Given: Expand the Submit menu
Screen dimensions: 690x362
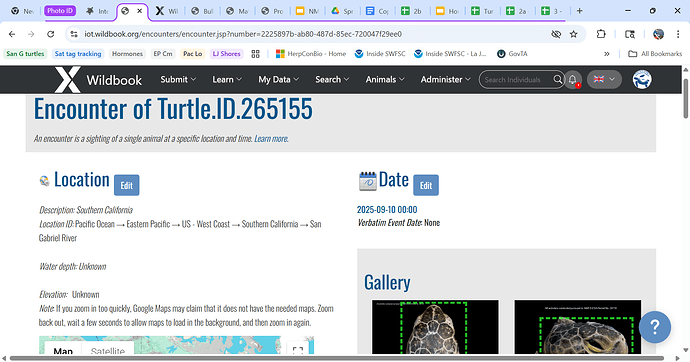Looking at the screenshot, I should (178, 80).
